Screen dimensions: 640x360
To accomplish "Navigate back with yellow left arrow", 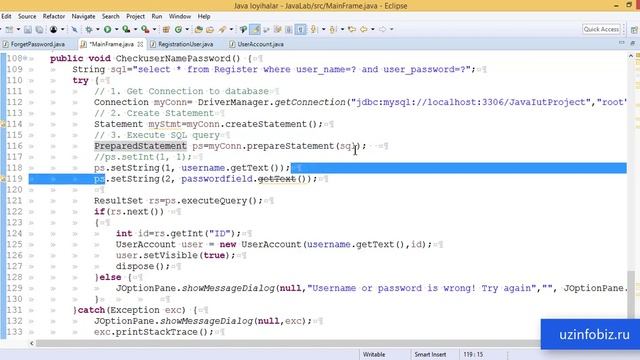I will 363,29.
